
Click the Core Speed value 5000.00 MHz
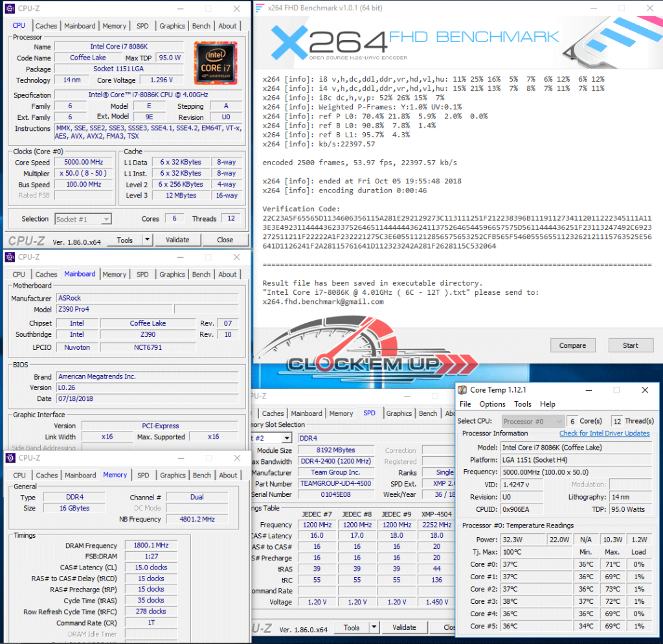coord(84,162)
